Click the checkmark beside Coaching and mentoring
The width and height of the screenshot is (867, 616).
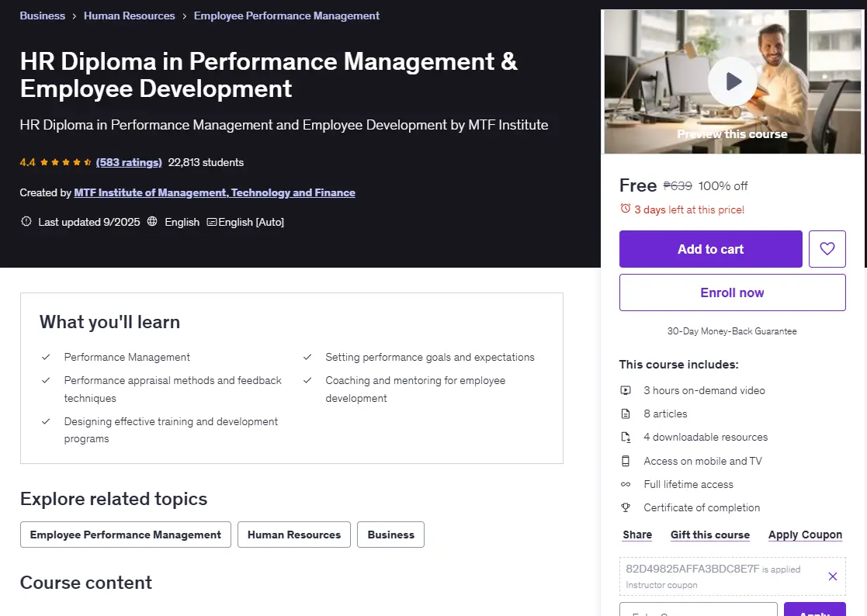tap(307, 380)
